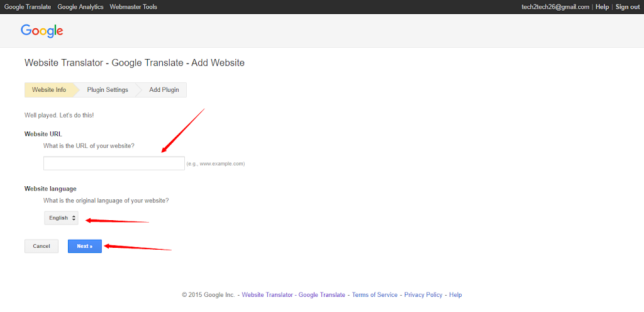Open footer Website Translator link
The height and width of the screenshot is (312, 644).
point(267,295)
